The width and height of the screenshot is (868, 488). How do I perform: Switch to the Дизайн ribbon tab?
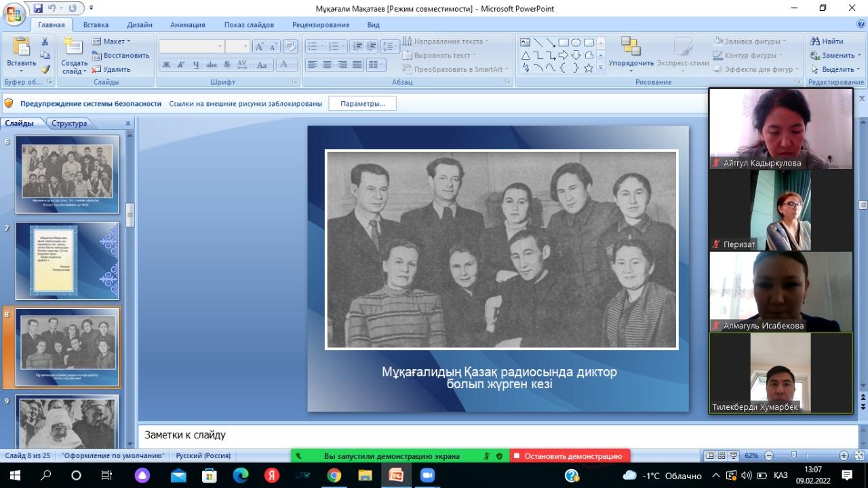pyautogui.click(x=139, y=25)
